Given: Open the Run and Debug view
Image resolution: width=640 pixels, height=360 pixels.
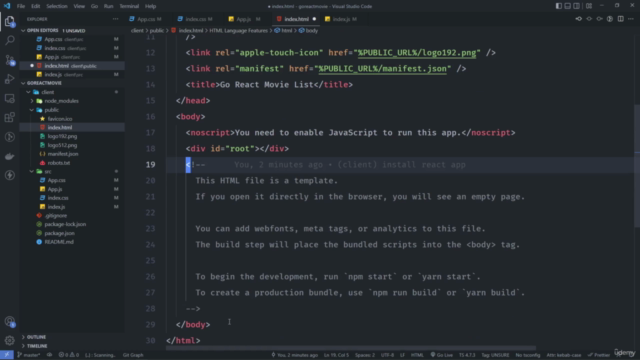Looking at the screenshot, I should tap(9, 79).
